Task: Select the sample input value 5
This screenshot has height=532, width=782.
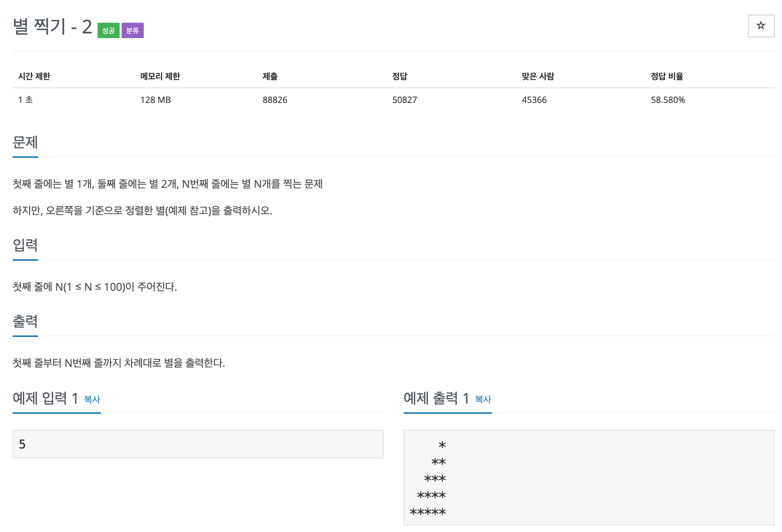Action: (x=22, y=444)
